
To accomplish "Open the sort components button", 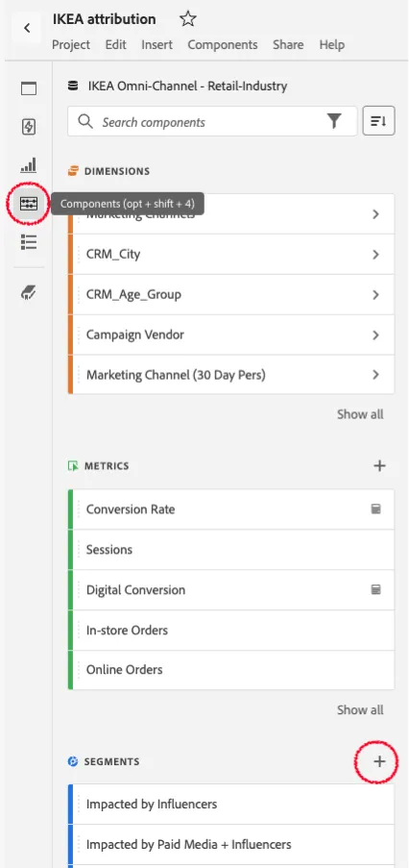I will tap(378, 121).
